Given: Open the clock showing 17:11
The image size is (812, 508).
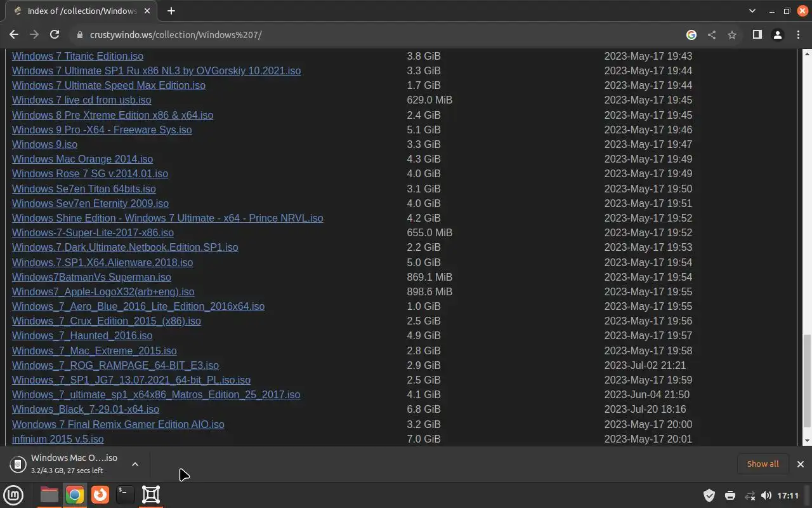Looking at the screenshot, I should pos(788,495).
